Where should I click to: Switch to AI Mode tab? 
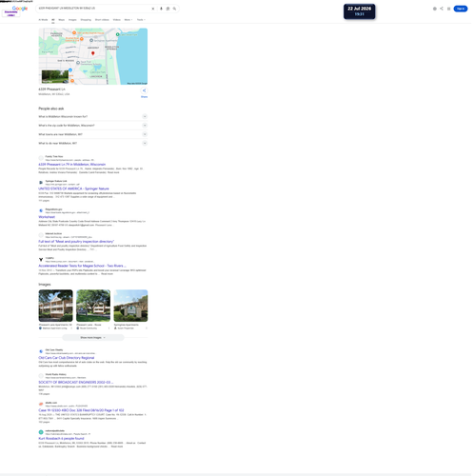(43, 20)
